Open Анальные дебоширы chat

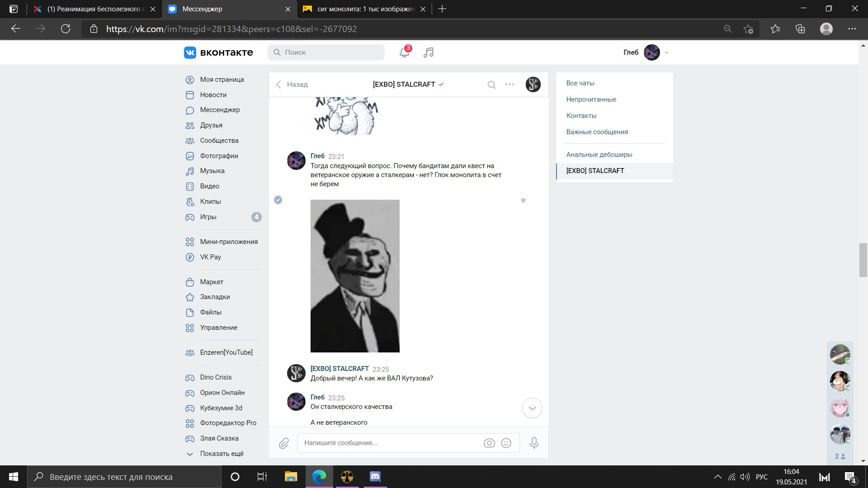pos(599,155)
